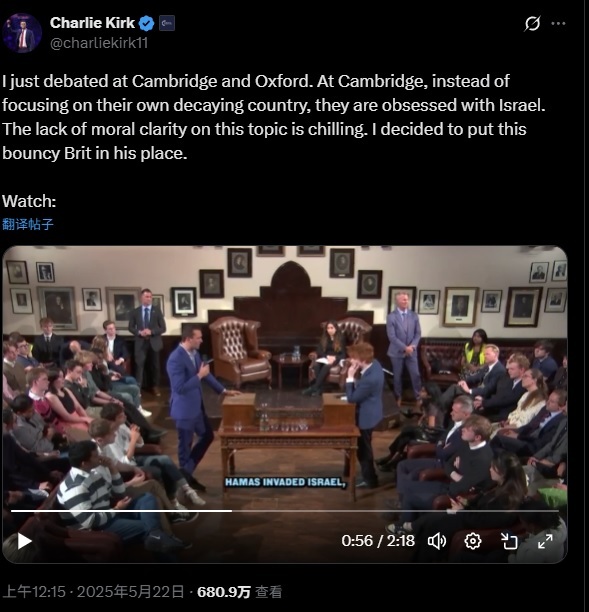Click the Grok explain-post icon

(x=532, y=23)
